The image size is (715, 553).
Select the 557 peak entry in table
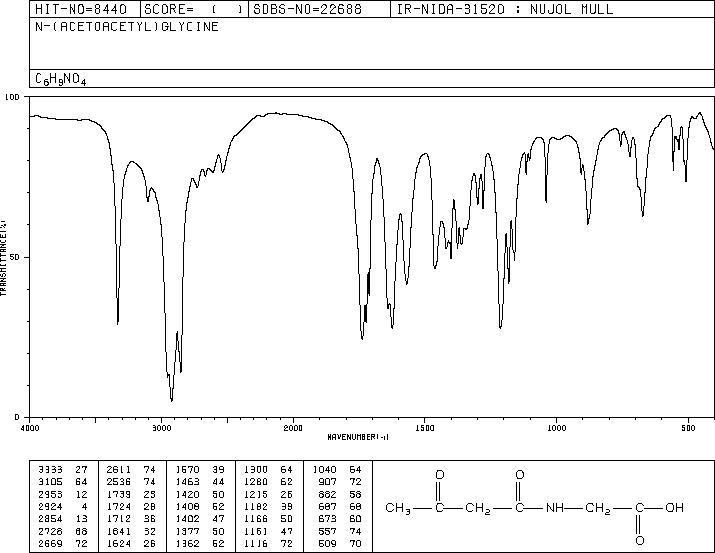pyautogui.click(x=340, y=531)
